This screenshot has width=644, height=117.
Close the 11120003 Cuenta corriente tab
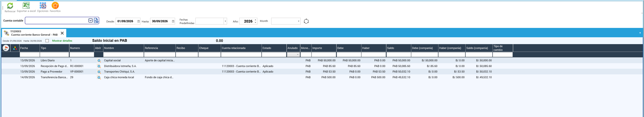pos(62,33)
